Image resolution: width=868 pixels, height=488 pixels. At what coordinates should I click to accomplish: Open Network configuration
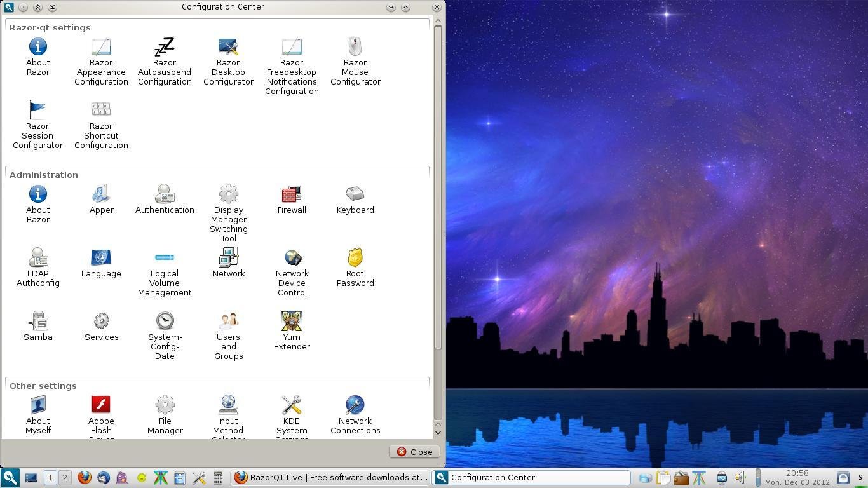(x=228, y=263)
